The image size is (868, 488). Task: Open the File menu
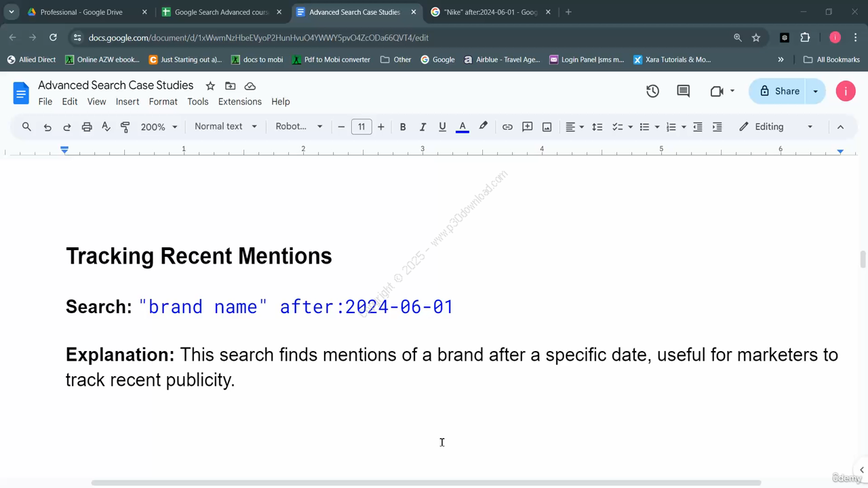click(45, 102)
